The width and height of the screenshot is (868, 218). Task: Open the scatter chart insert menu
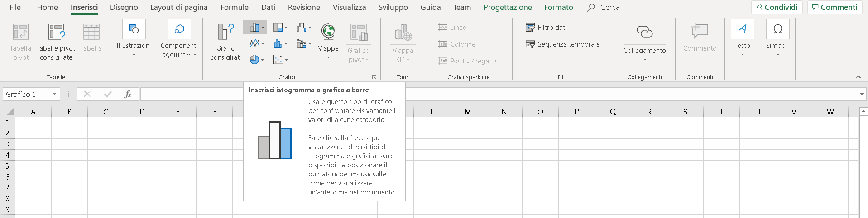[280, 60]
